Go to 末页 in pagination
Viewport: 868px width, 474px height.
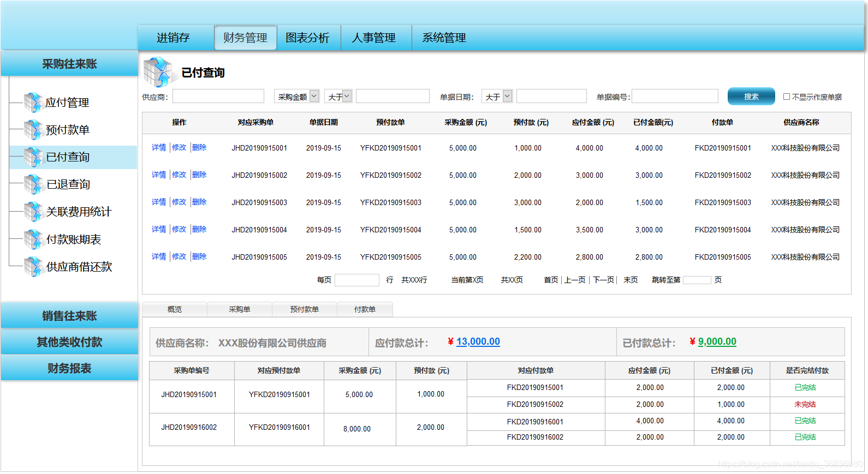tap(631, 280)
